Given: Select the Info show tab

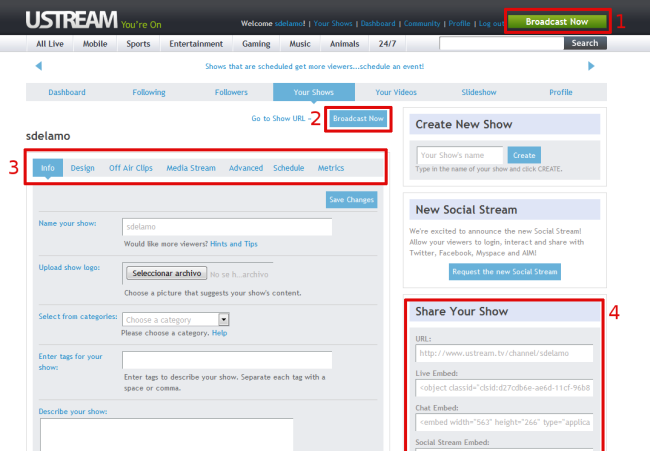Looking at the screenshot, I should point(48,168).
